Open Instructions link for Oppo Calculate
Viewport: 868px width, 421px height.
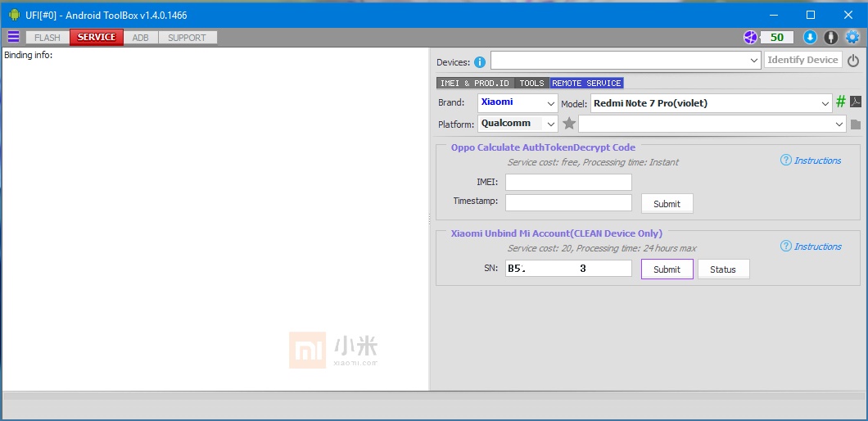[817, 161]
